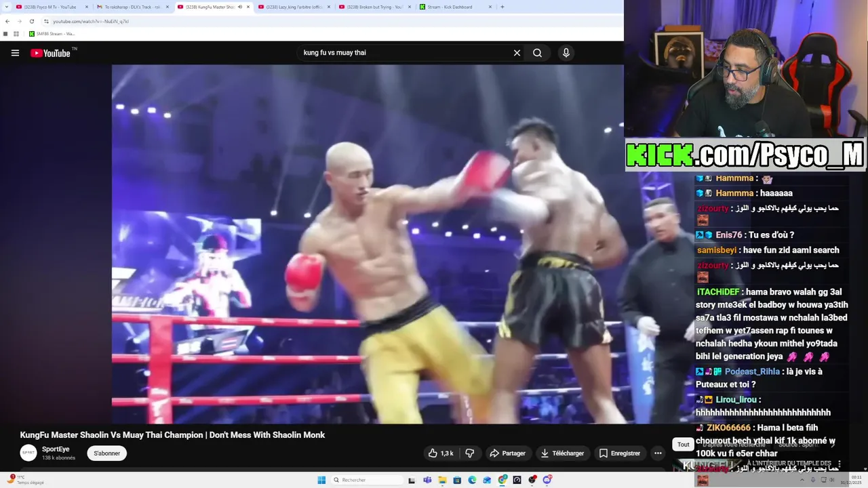
Task: Click the username 'iTACHIDEF' in chat overlay
Action: (x=718, y=292)
